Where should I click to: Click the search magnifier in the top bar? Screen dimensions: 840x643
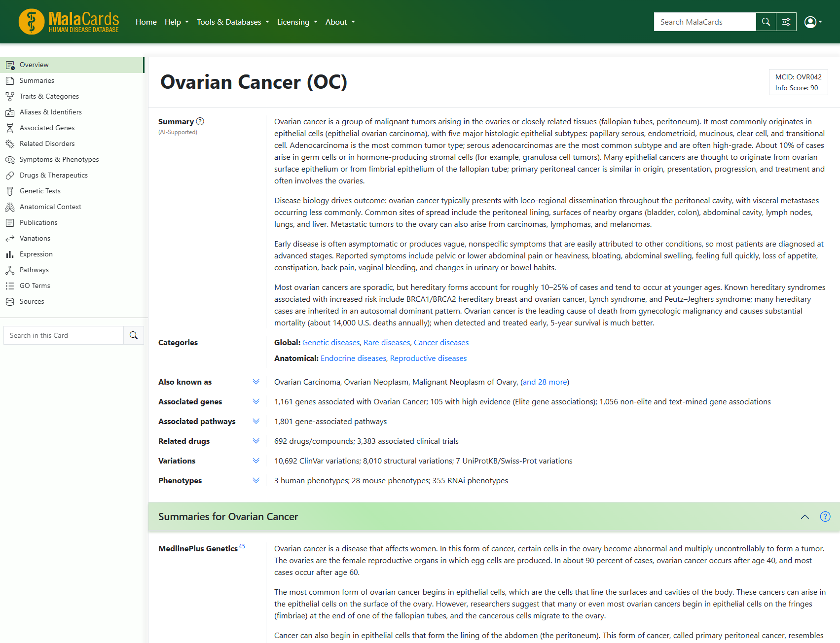tap(766, 22)
